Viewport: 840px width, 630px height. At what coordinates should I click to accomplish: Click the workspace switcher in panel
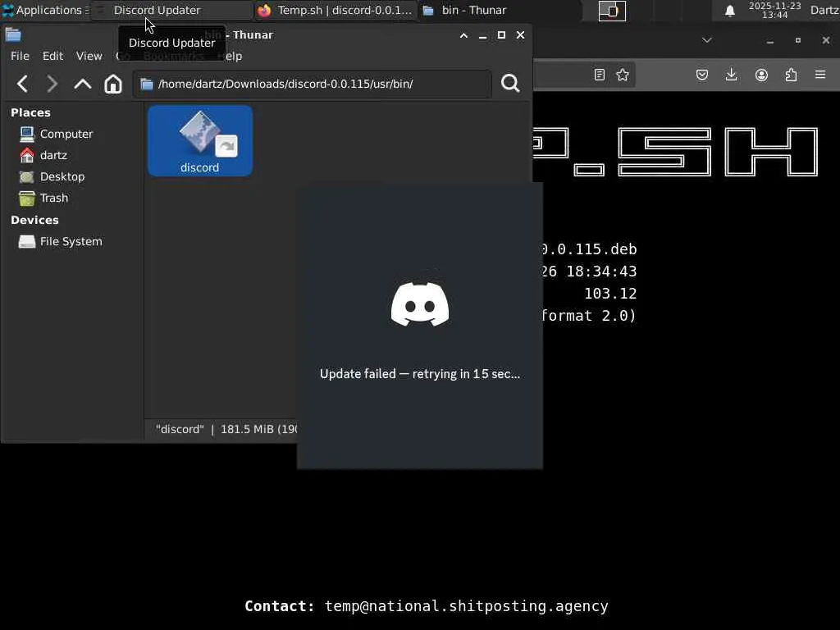point(612,11)
